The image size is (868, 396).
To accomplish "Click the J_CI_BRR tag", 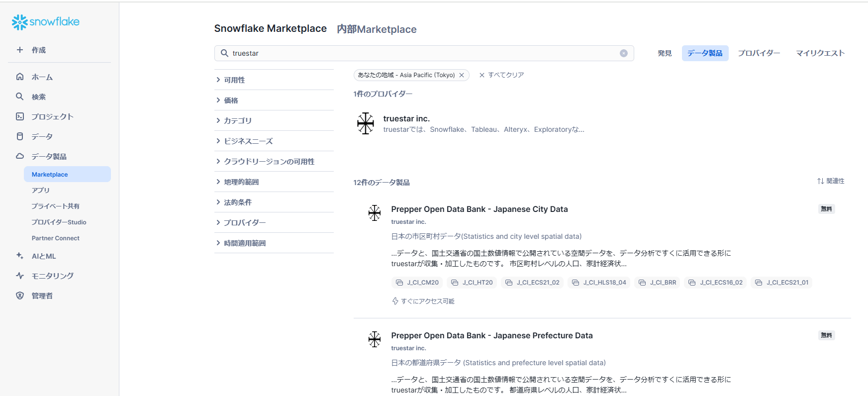I will (x=657, y=283).
